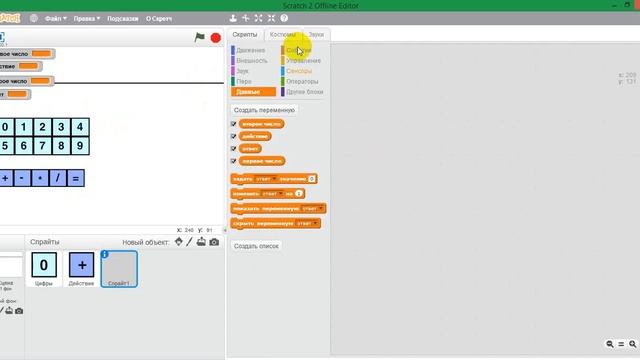Click the первое число reporter block in palette
640x360 pixels.
click(x=262, y=161)
